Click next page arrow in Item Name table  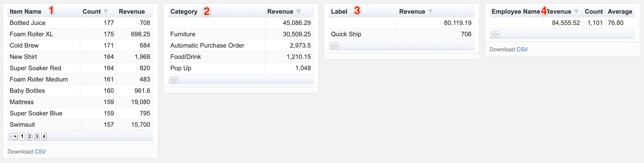pos(16,136)
